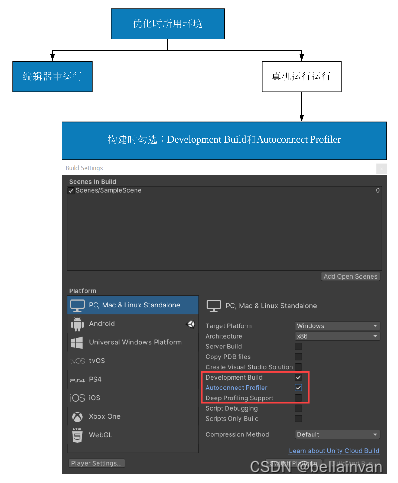Enable the Create Visual Studio Solution checkbox
Viewport: 398px width, 483px height.
299,367
